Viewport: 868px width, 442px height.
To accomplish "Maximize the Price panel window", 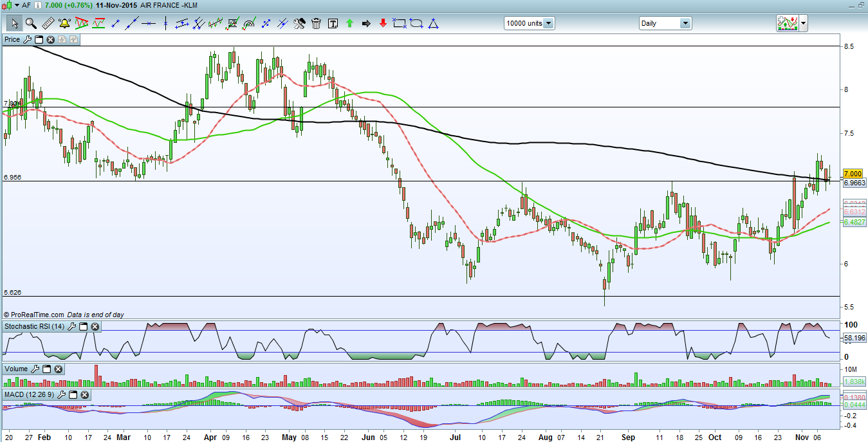I will coord(39,40).
